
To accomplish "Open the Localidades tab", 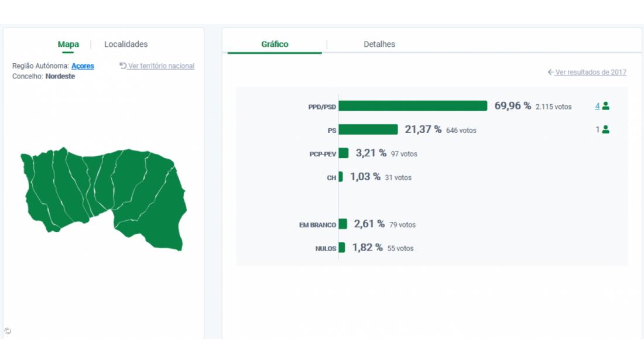I will pos(126,44).
